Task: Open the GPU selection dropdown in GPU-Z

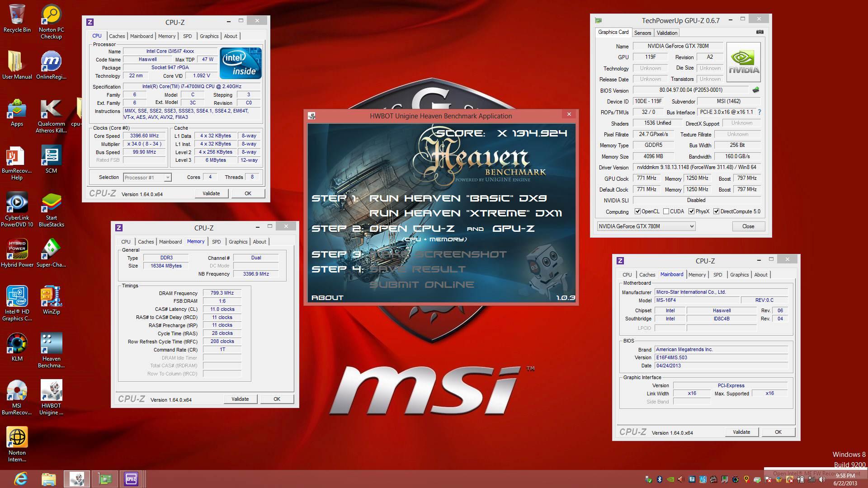Action: click(x=646, y=226)
